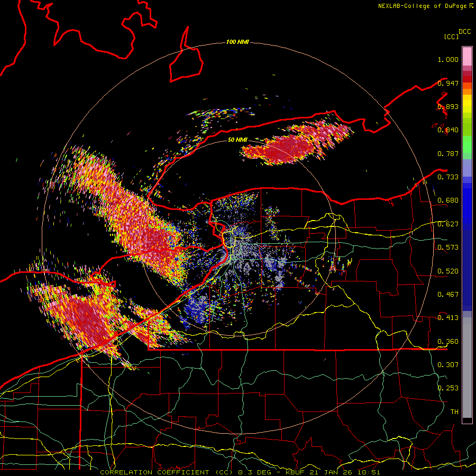Click the 0.947 color scale value
476x476 pixels.
pyautogui.click(x=448, y=83)
